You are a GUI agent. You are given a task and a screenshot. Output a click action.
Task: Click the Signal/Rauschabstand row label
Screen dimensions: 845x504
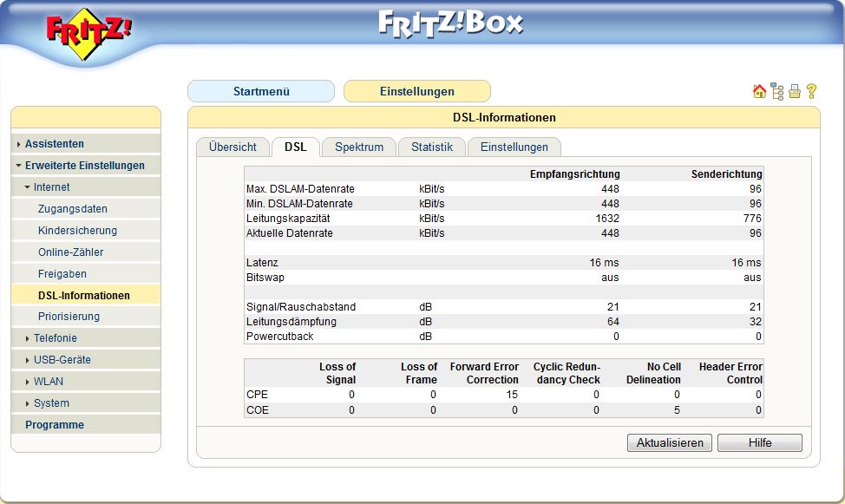point(301,307)
